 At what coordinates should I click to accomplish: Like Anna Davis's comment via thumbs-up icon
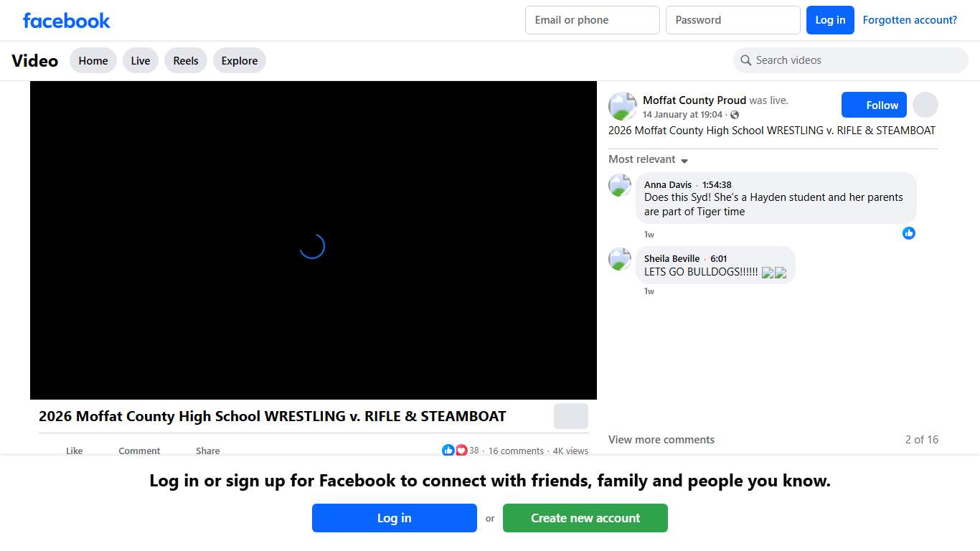[909, 233]
